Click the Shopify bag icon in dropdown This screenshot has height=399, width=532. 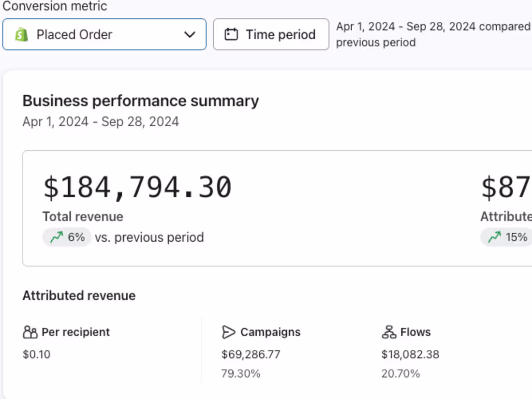coord(22,34)
